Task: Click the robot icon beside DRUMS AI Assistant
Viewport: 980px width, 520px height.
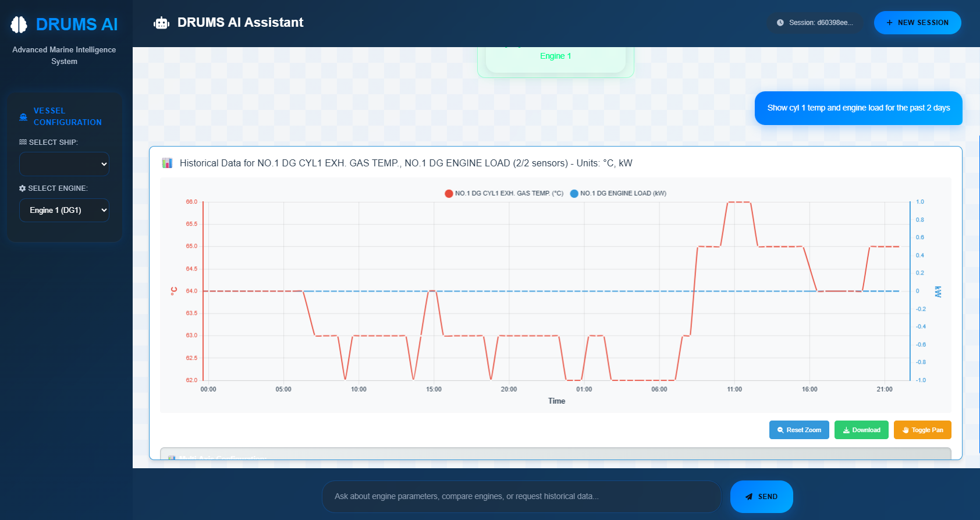Action: pyautogui.click(x=161, y=23)
